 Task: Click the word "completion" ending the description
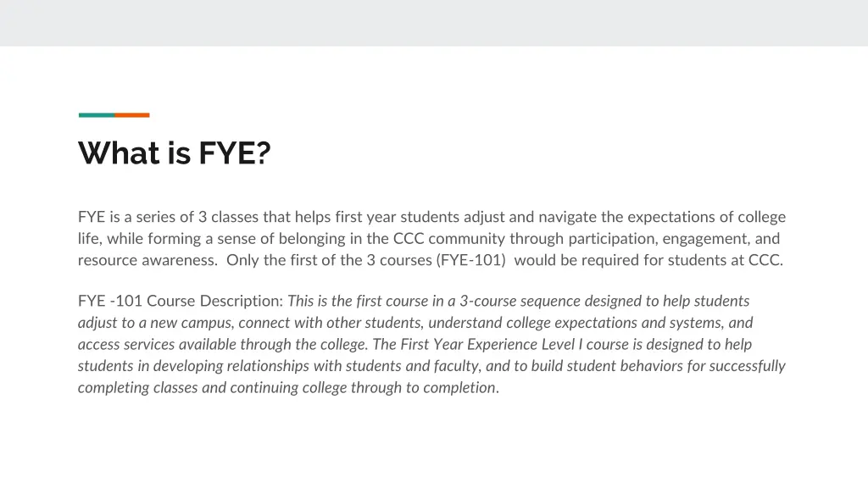(x=461, y=388)
